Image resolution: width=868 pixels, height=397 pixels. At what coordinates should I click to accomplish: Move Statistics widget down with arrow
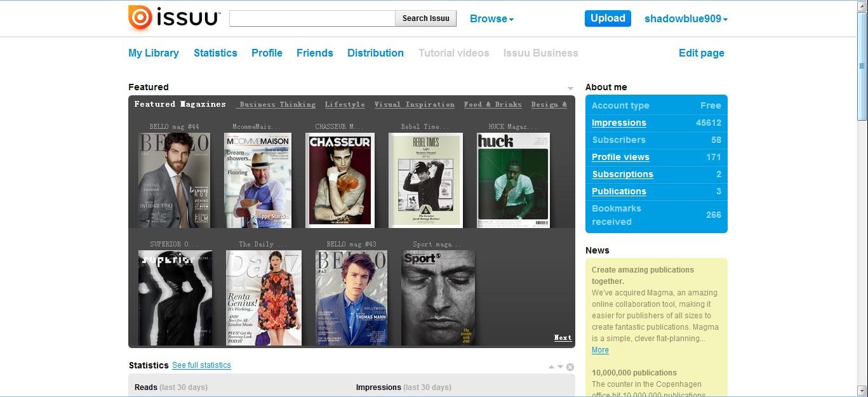pyautogui.click(x=560, y=367)
